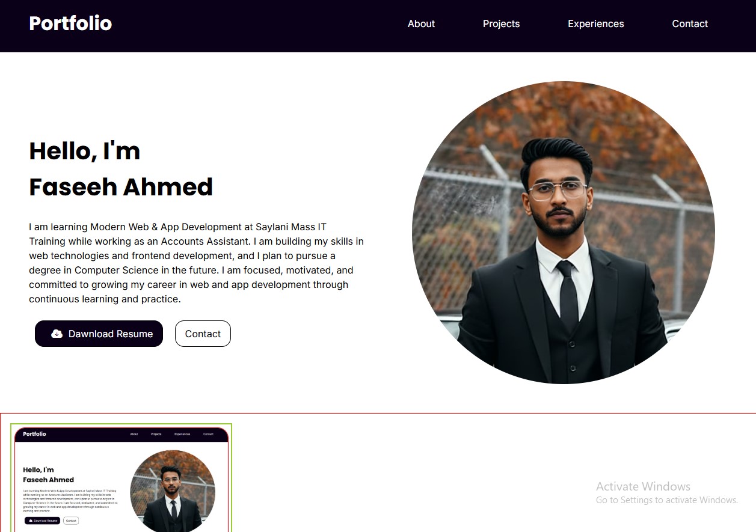Viewport: 756px width, 532px height.
Task: Click the tiny Experiences label inside thumbnail
Action: coord(182,434)
